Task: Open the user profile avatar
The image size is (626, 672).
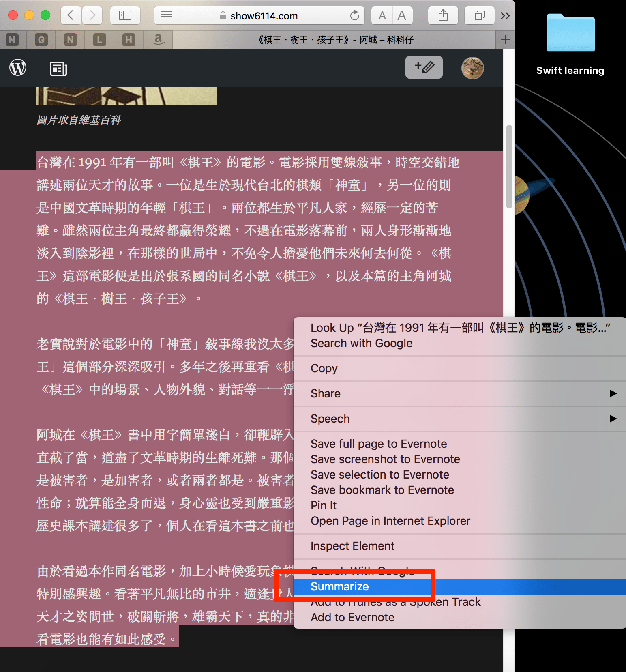Action: pyautogui.click(x=472, y=68)
